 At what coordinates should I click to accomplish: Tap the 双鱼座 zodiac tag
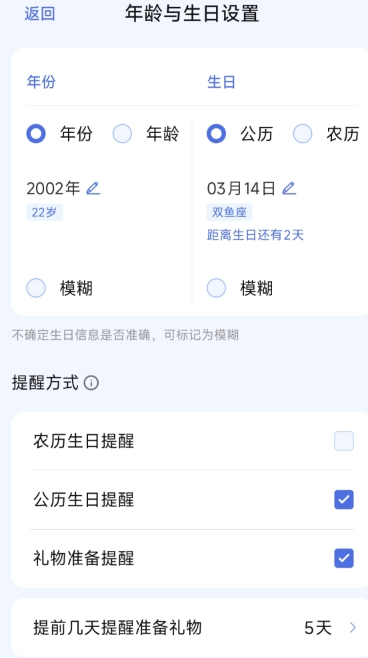229,212
